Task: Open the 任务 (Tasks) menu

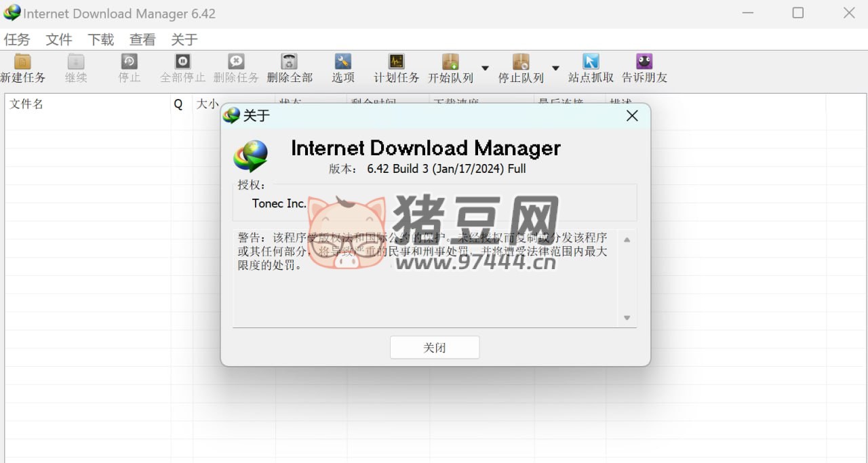Action: pos(17,40)
